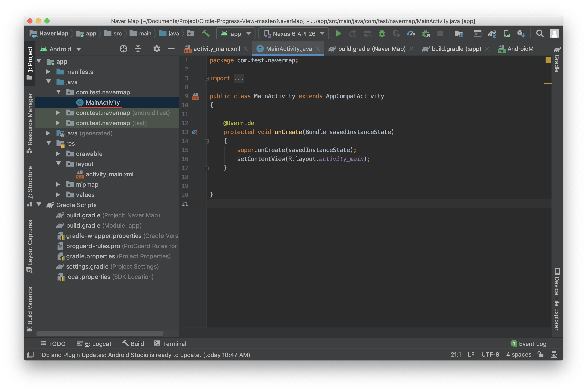Toggle the Project tool window tab
Image resolution: width=587 pixels, height=392 pixels.
(x=30, y=63)
